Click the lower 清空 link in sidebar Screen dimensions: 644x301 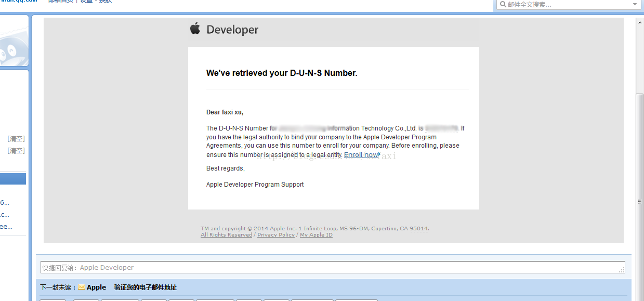[x=16, y=151]
